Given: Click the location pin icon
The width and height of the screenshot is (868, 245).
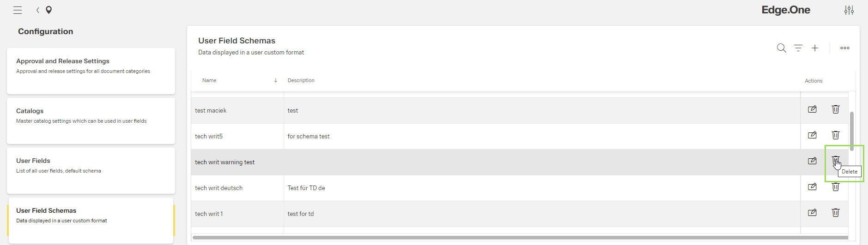Looking at the screenshot, I should point(49,10).
